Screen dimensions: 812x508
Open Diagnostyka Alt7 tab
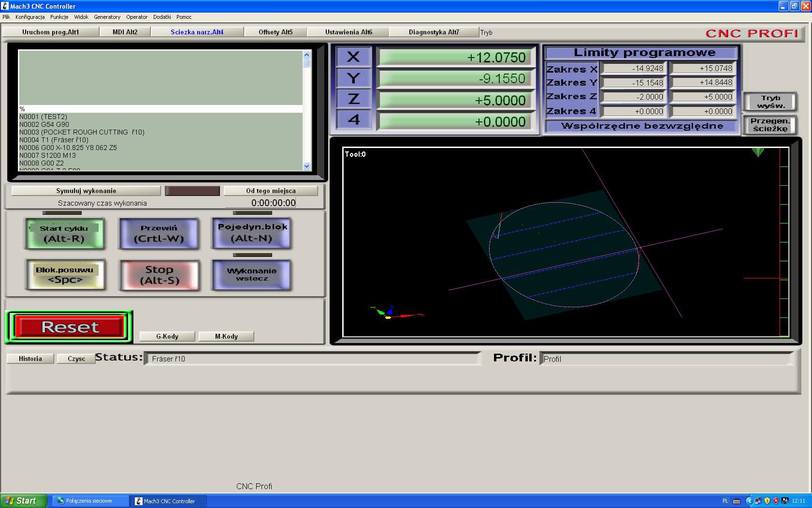click(x=434, y=32)
